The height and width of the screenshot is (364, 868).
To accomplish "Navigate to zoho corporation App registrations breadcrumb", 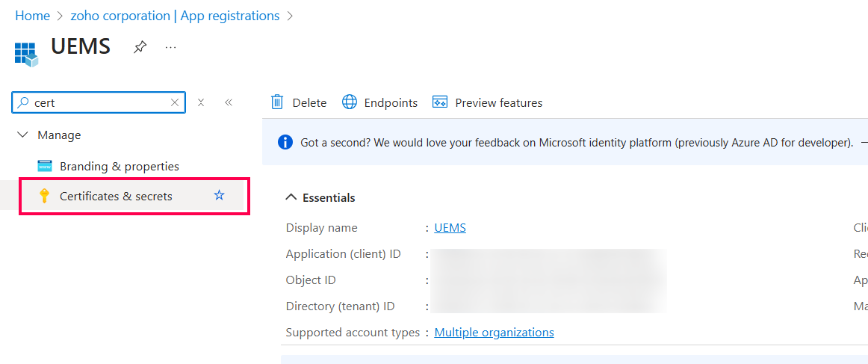I will (175, 16).
